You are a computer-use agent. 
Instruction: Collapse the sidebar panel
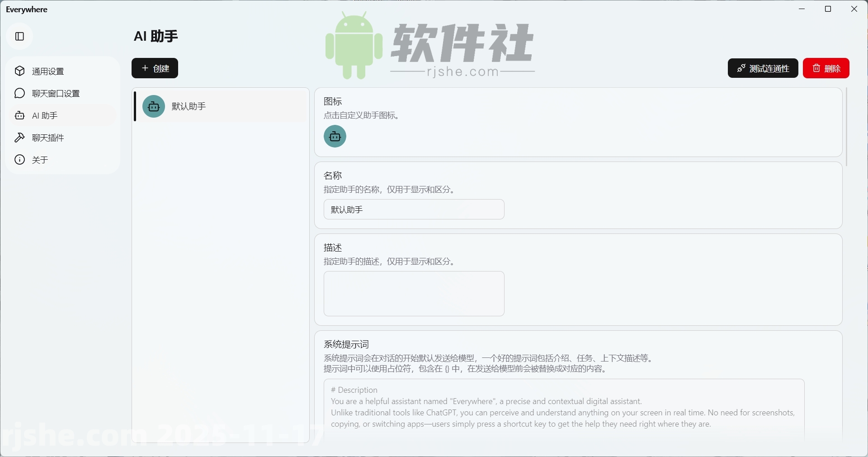(19, 37)
